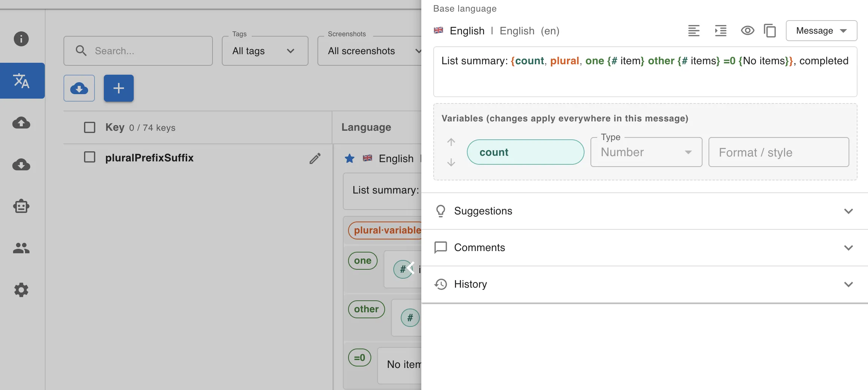Open the project info icon in sidebar
The image size is (868, 390).
click(x=21, y=39)
